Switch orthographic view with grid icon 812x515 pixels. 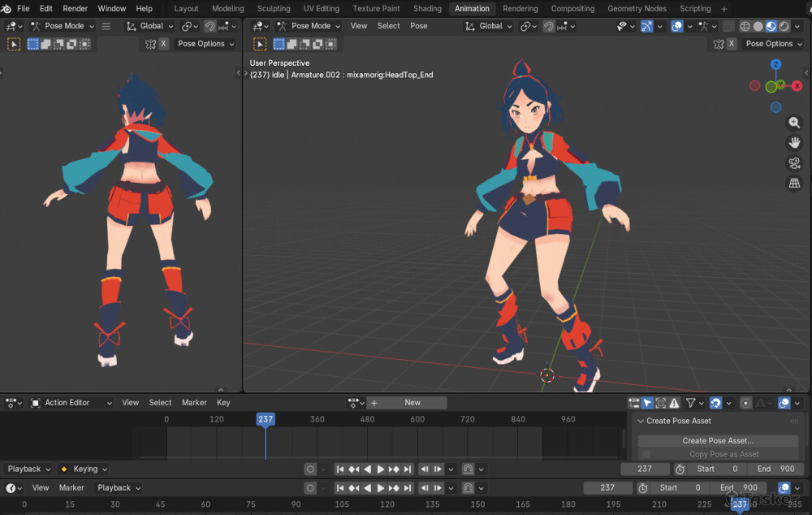794,184
